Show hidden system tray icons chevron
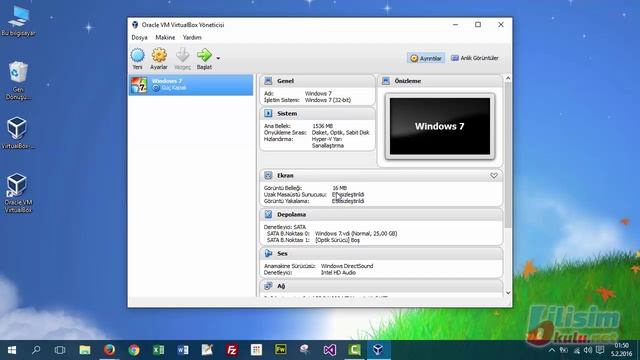Image resolution: width=640 pixels, height=360 pixels. 552,350
